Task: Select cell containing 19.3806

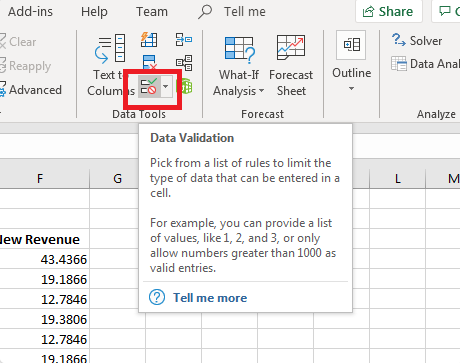Action: 44,319
